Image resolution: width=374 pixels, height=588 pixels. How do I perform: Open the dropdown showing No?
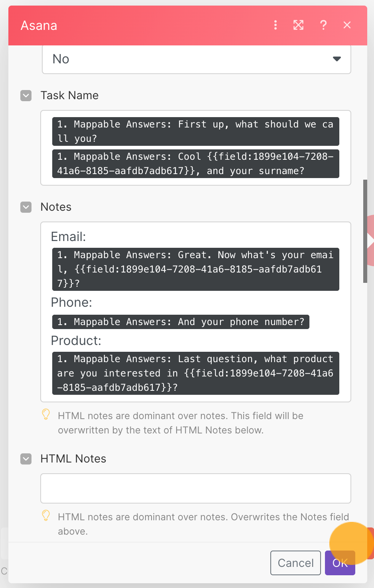click(197, 59)
